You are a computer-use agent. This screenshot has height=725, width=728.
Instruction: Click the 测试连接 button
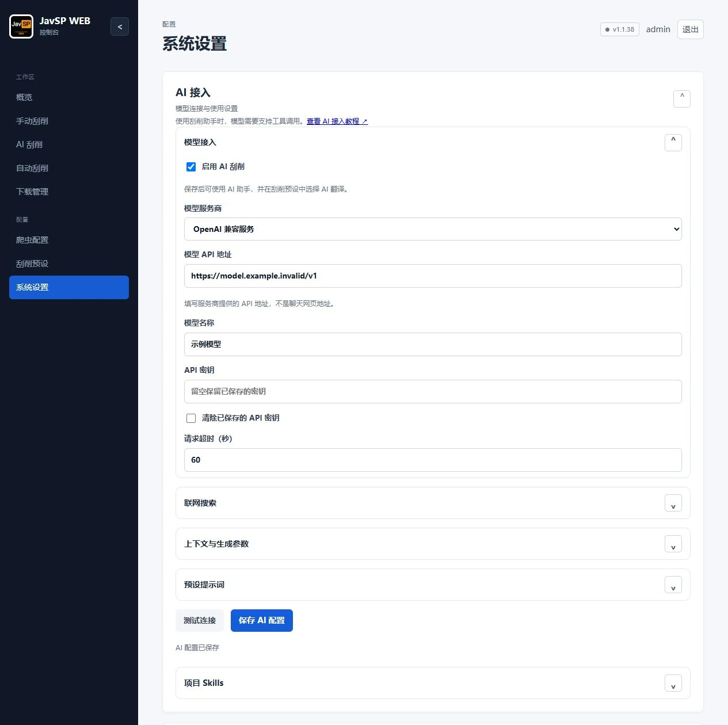(x=200, y=620)
